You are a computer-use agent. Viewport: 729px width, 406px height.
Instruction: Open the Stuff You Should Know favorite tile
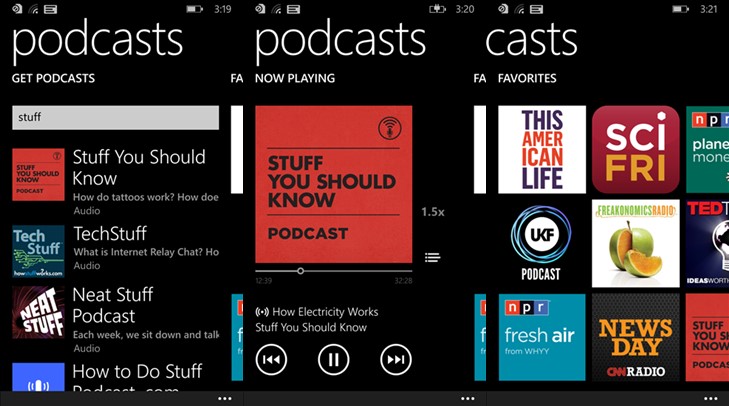(708, 337)
